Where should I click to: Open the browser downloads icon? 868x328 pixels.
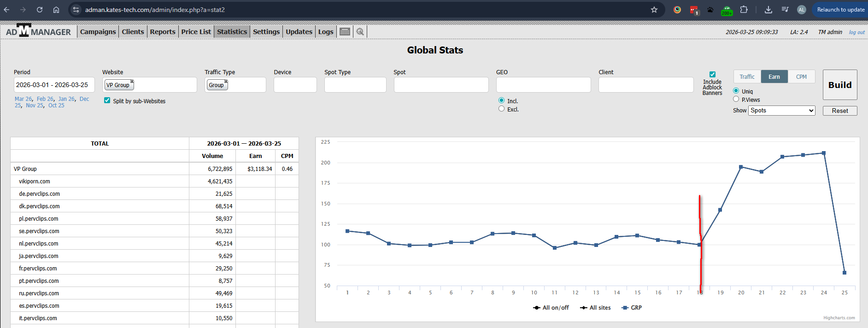[x=768, y=10]
